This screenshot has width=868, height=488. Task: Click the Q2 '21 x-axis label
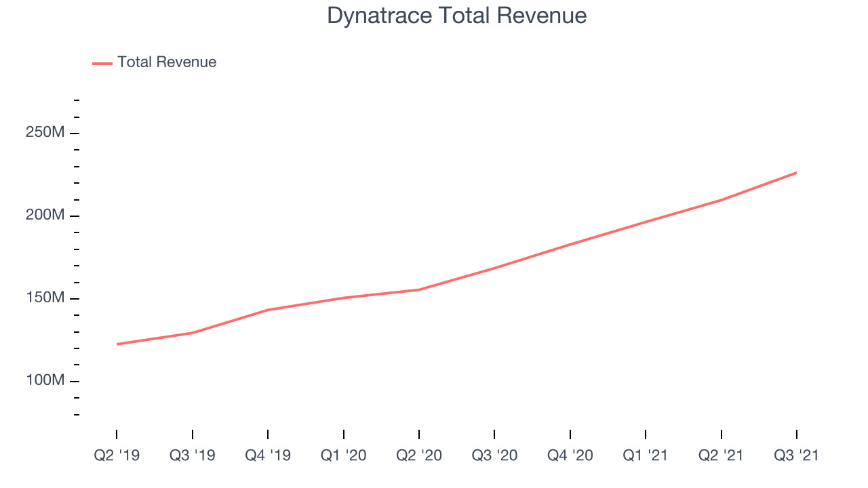pos(722,455)
